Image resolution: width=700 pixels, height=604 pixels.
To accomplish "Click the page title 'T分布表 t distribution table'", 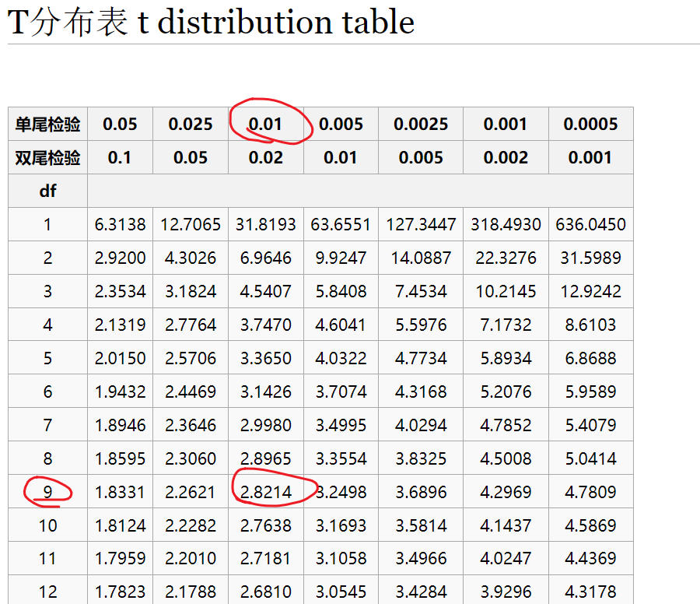I will [x=211, y=22].
